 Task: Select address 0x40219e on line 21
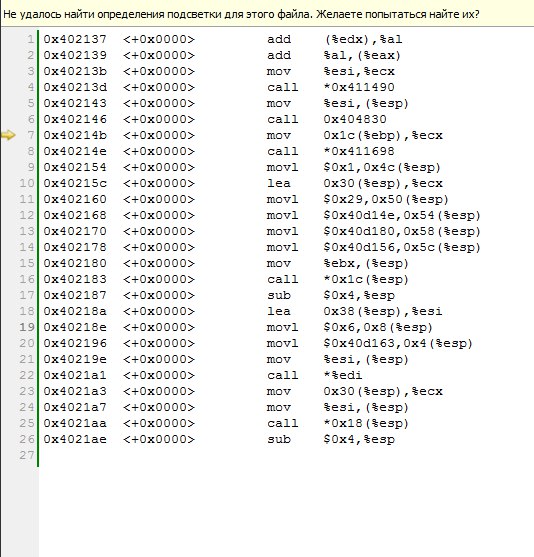coord(75,359)
